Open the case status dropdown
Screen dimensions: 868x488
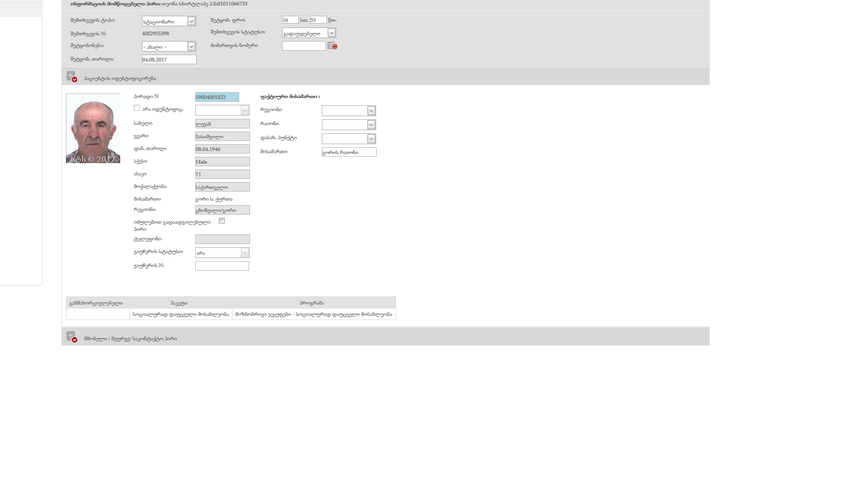pos(309,33)
